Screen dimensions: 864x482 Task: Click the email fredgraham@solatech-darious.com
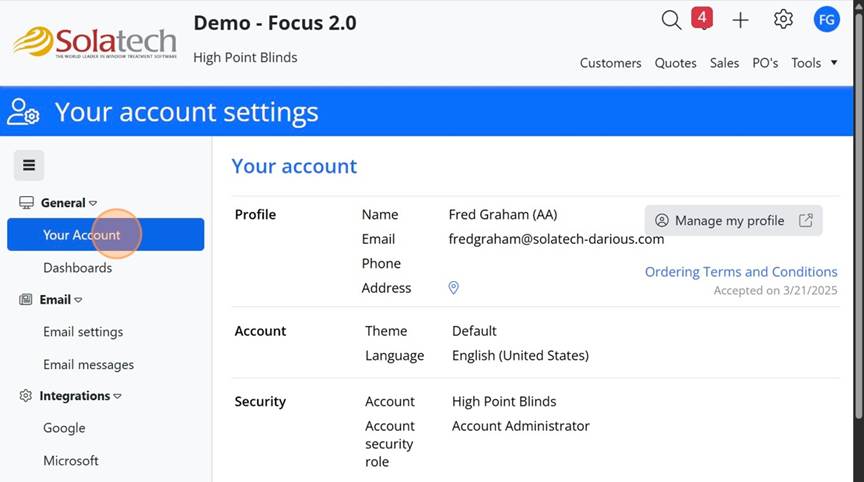pyautogui.click(x=556, y=239)
